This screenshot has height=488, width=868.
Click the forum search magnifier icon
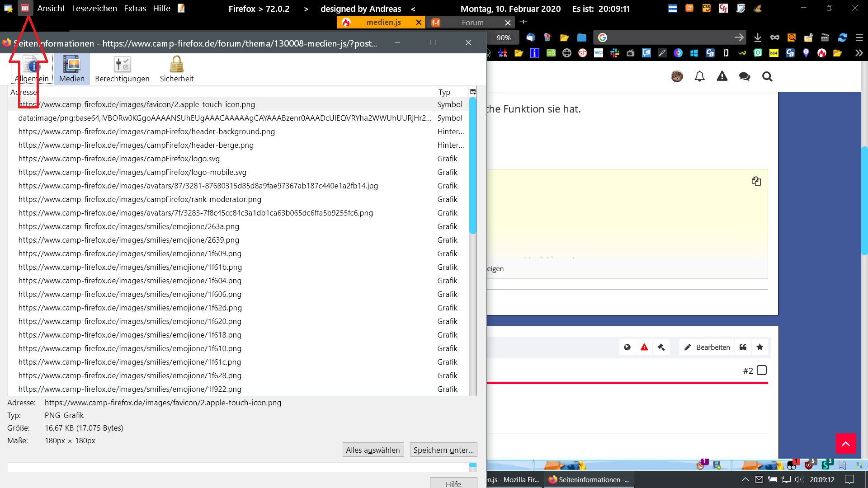[767, 76]
